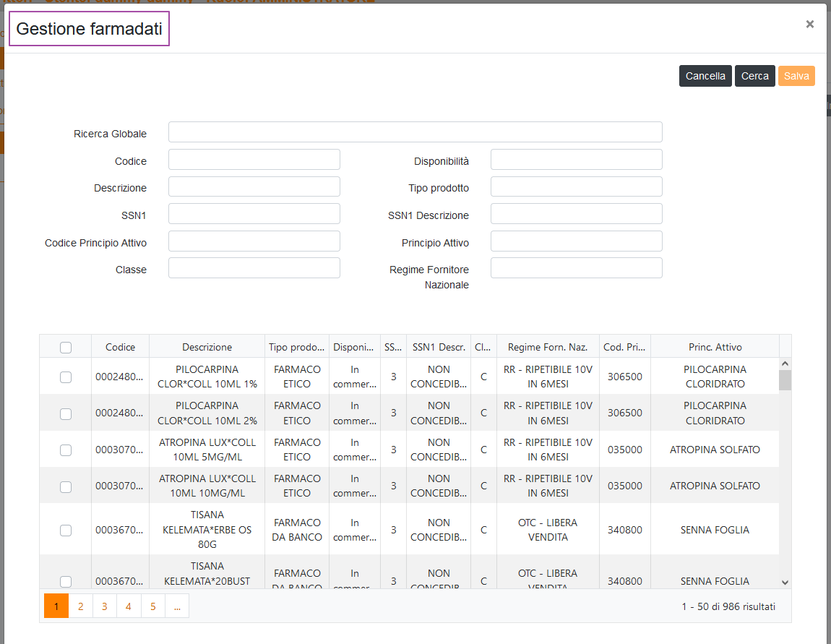
Task: Open more pages with the ellipsis button
Action: [177, 606]
